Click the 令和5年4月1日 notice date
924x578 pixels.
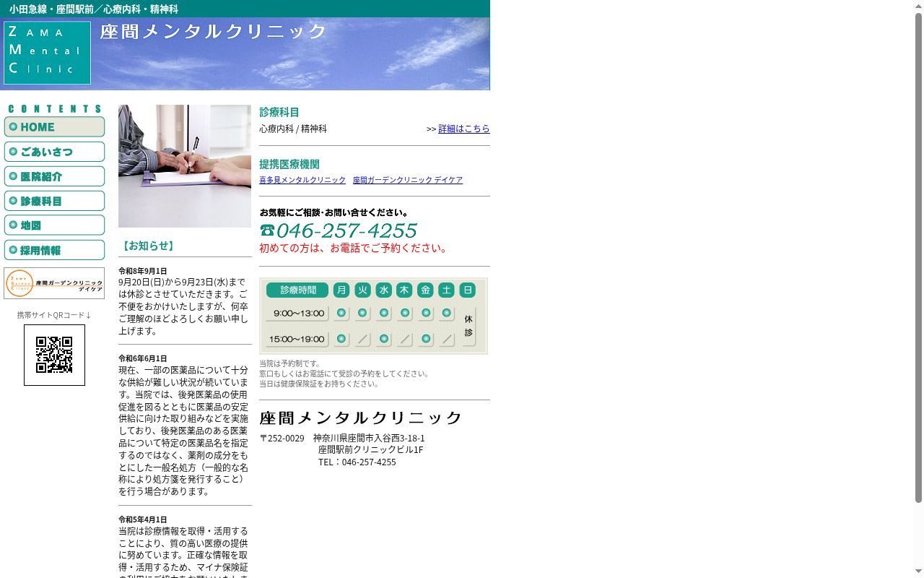click(143, 519)
